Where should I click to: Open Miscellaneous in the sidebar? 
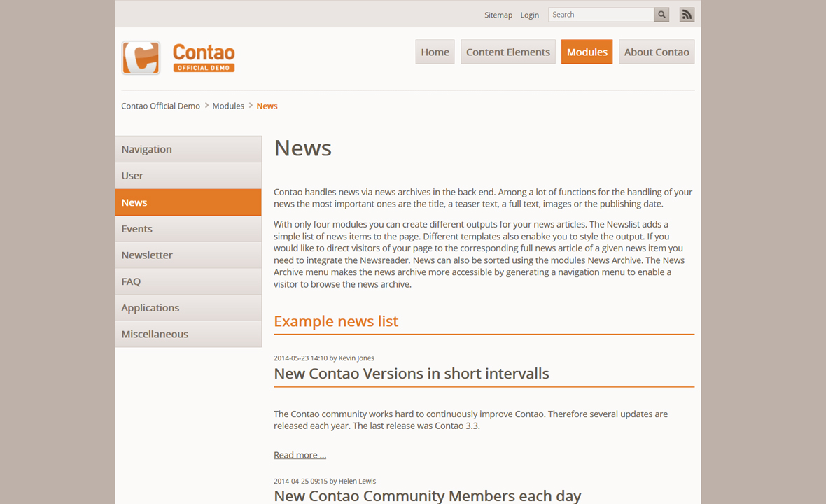188,334
